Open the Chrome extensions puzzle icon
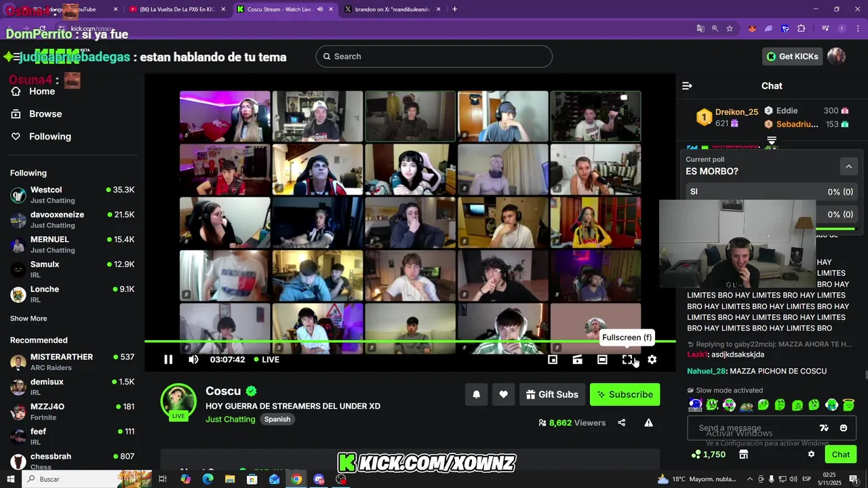The width and height of the screenshot is (868, 488). pos(802,28)
